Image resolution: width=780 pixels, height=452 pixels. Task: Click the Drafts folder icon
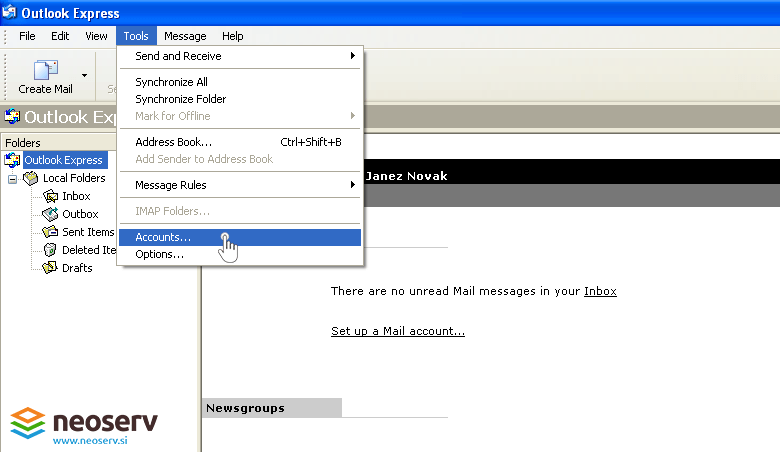click(50, 268)
